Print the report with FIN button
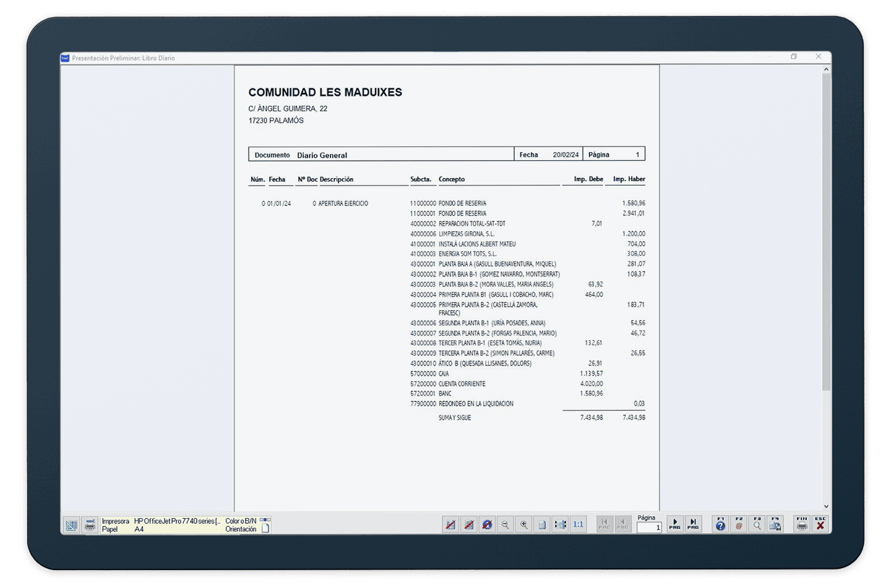Image resolution: width=891 pixels, height=588 pixels. tap(802, 524)
